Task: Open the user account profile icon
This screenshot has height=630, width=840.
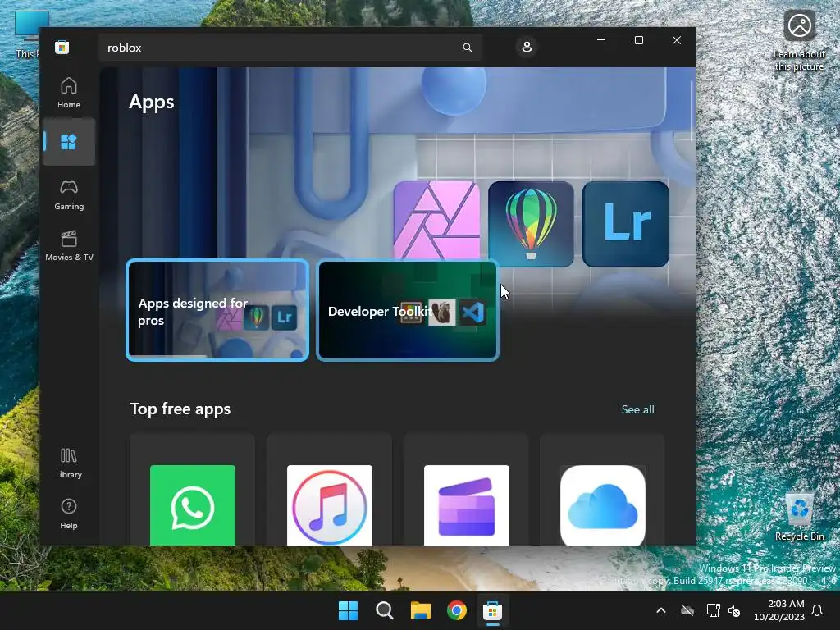Action: (527, 47)
